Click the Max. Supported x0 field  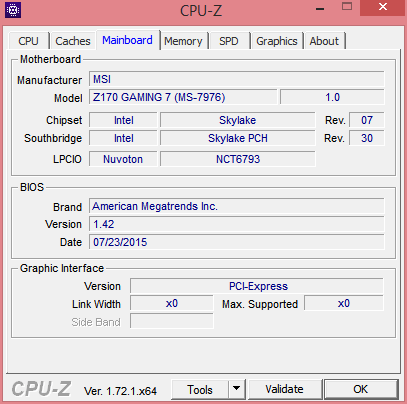click(x=344, y=304)
